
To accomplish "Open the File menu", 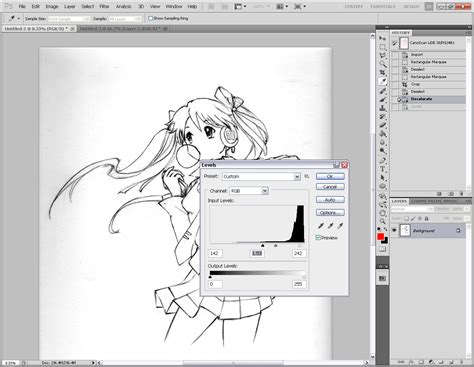I will point(22,6).
